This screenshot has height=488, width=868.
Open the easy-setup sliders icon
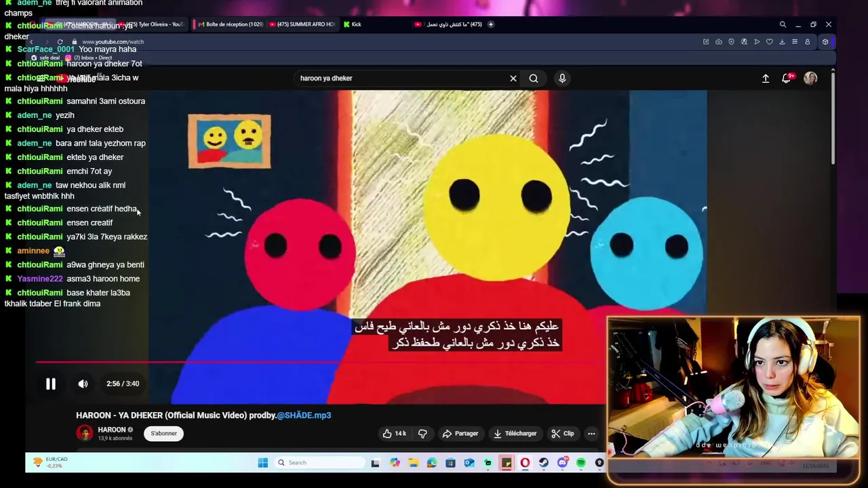click(795, 42)
